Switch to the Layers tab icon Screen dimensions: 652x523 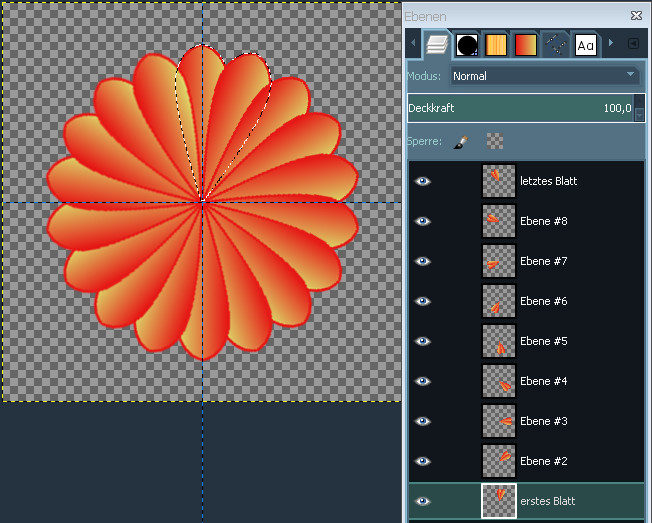coord(437,44)
